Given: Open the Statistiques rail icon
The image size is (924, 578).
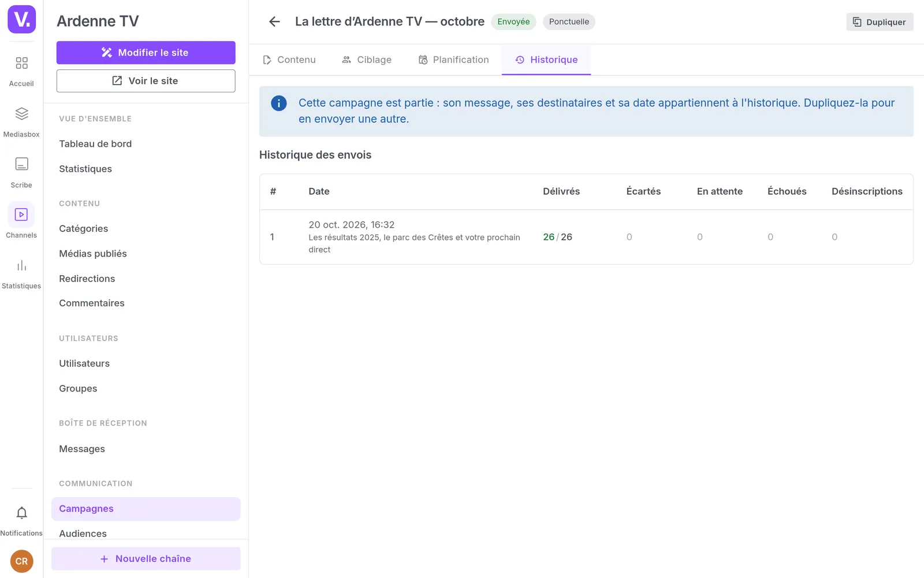Looking at the screenshot, I should (21, 274).
